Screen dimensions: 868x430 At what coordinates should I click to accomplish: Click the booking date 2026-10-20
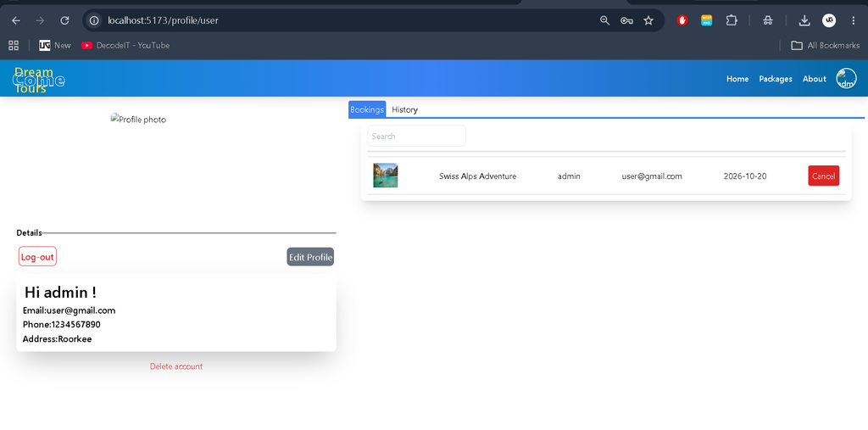pos(745,176)
